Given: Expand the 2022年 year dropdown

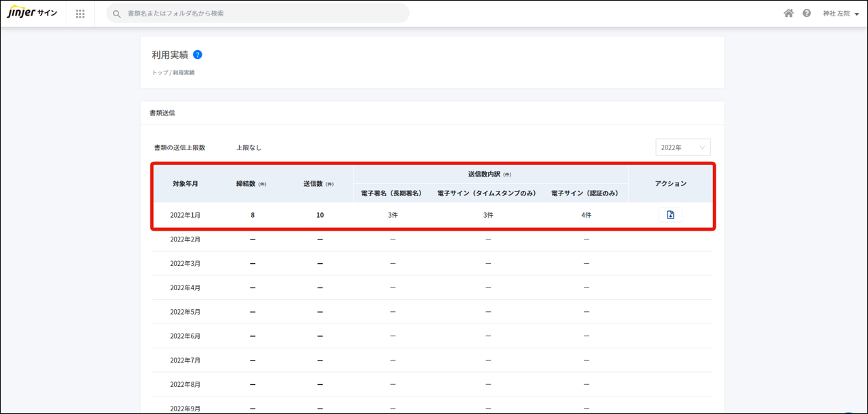Looking at the screenshot, I should (682, 147).
